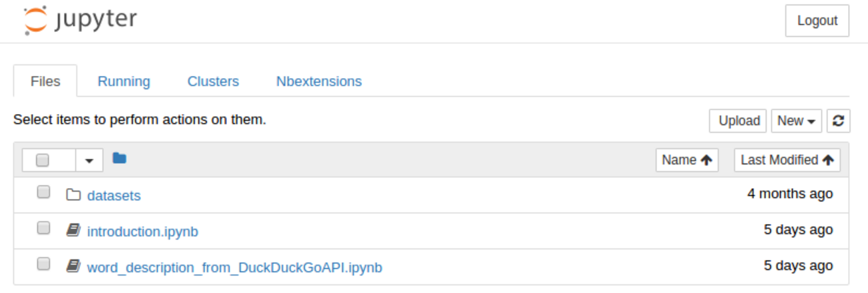The width and height of the screenshot is (868, 293).
Task: Expand the selection type dropdown arrow
Action: tap(89, 160)
